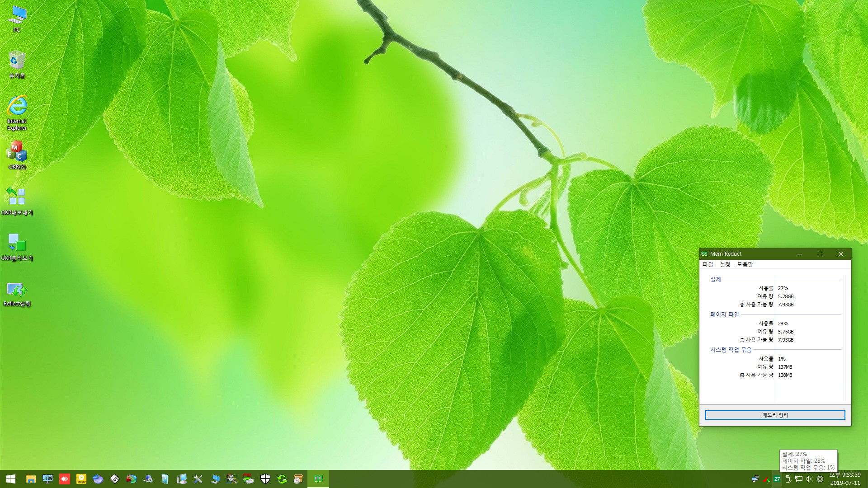
Task: Minimize the Mem Reduct window
Action: click(x=800, y=254)
